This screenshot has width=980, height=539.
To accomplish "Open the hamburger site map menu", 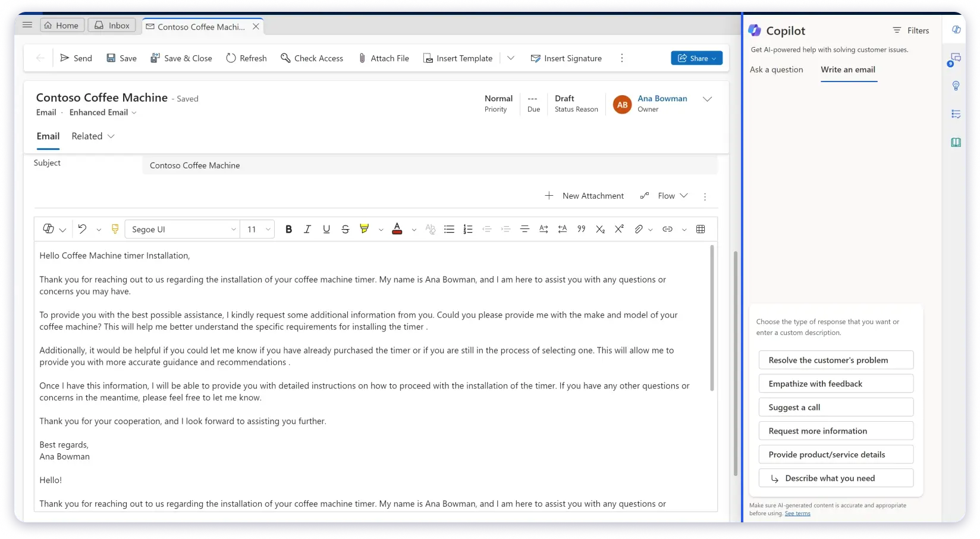I will click(27, 25).
